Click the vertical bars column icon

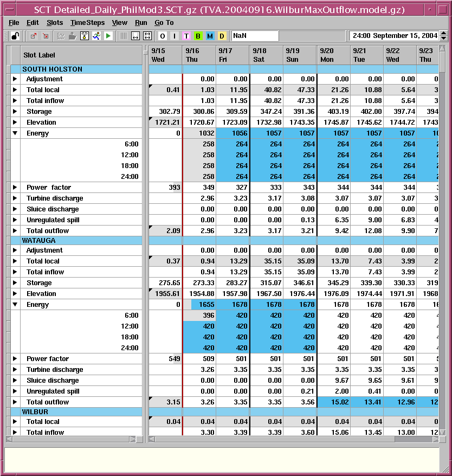coord(123,36)
